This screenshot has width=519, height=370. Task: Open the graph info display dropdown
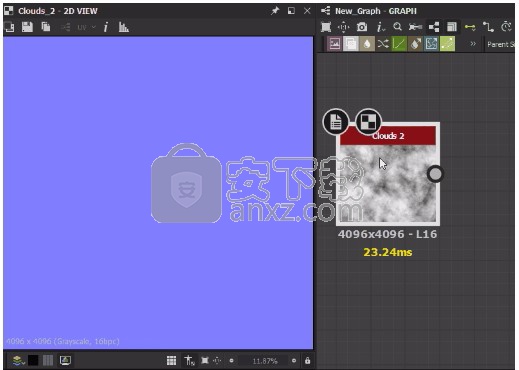pyautogui.click(x=380, y=27)
